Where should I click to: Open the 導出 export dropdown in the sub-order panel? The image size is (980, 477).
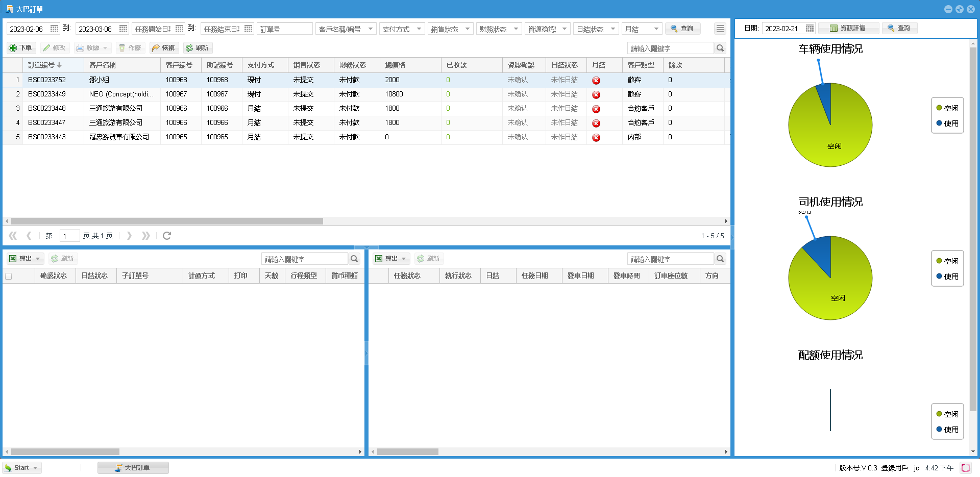click(26, 259)
